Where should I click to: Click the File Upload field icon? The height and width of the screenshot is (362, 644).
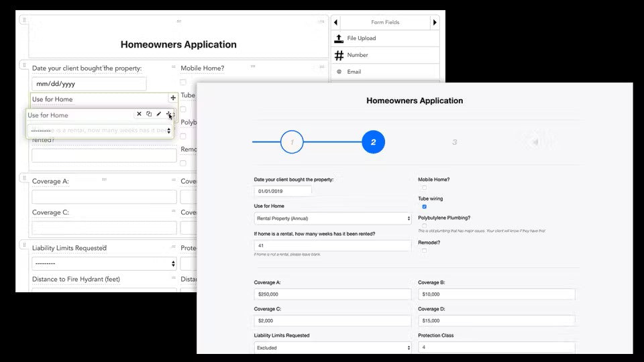339,39
